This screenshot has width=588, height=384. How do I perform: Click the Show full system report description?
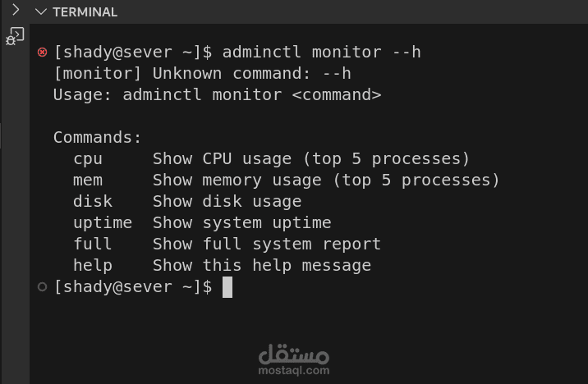coord(267,244)
